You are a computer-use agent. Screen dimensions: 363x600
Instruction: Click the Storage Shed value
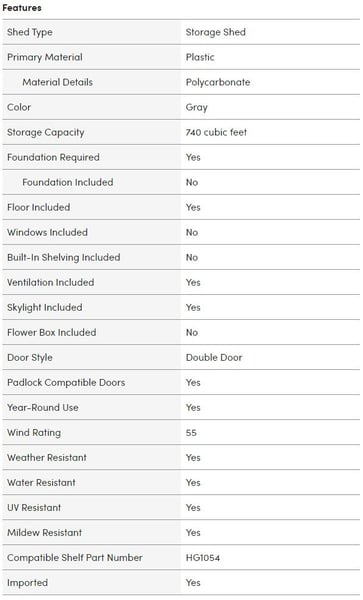pyautogui.click(x=216, y=32)
